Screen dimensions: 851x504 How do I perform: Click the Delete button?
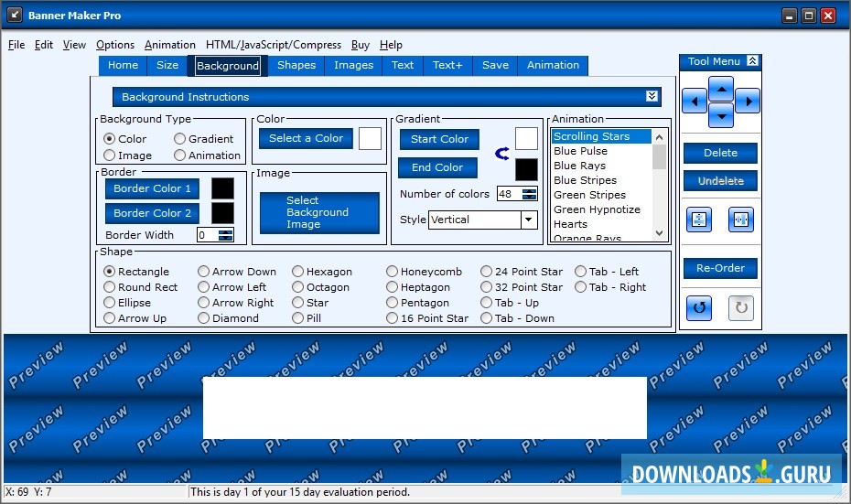(x=720, y=153)
